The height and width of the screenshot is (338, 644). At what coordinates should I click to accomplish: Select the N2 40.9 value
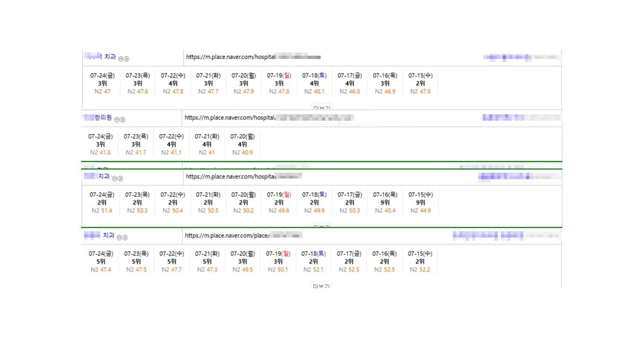(x=242, y=152)
